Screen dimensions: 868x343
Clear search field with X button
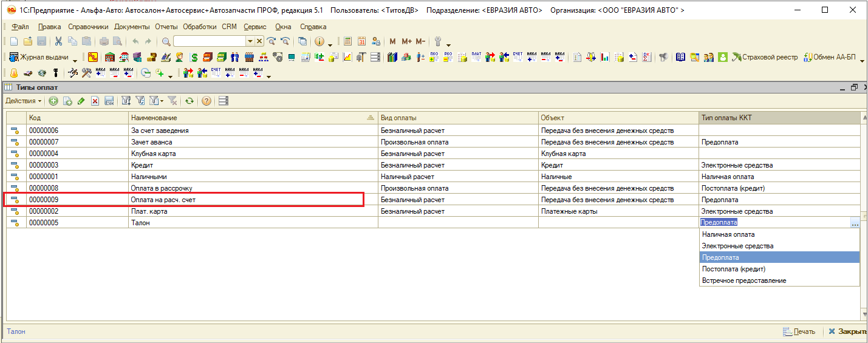(x=259, y=41)
